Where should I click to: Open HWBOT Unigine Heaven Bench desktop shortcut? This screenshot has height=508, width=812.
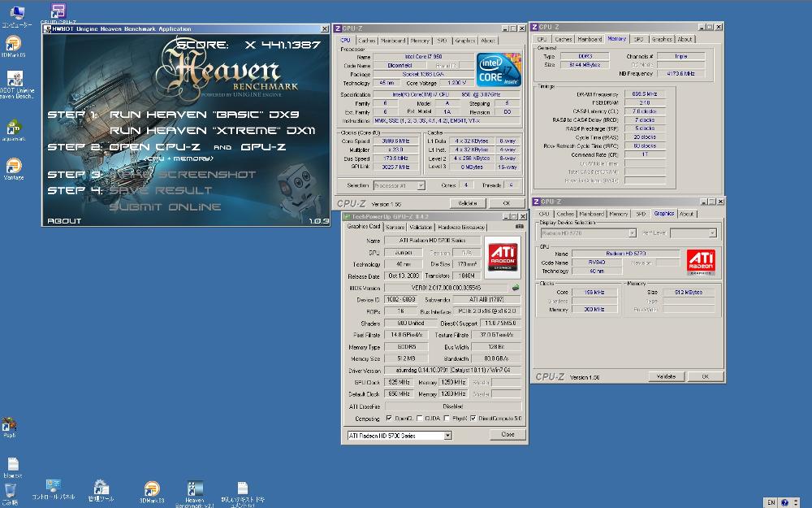(15, 85)
